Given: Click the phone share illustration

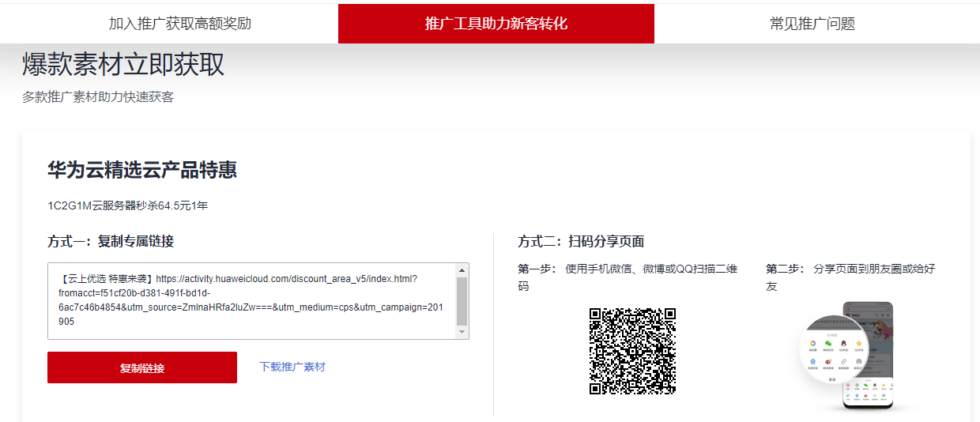Looking at the screenshot, I should (846, 356).
